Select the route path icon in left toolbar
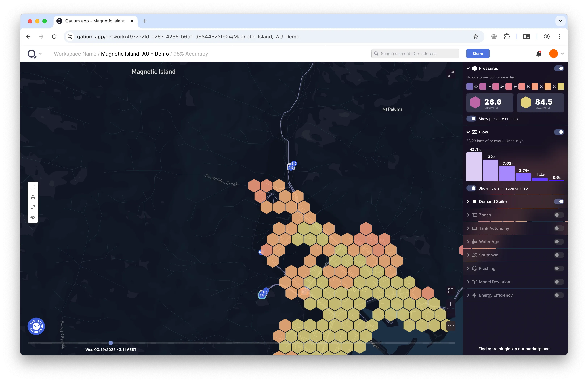588x382 pixels. pos(33,207)
